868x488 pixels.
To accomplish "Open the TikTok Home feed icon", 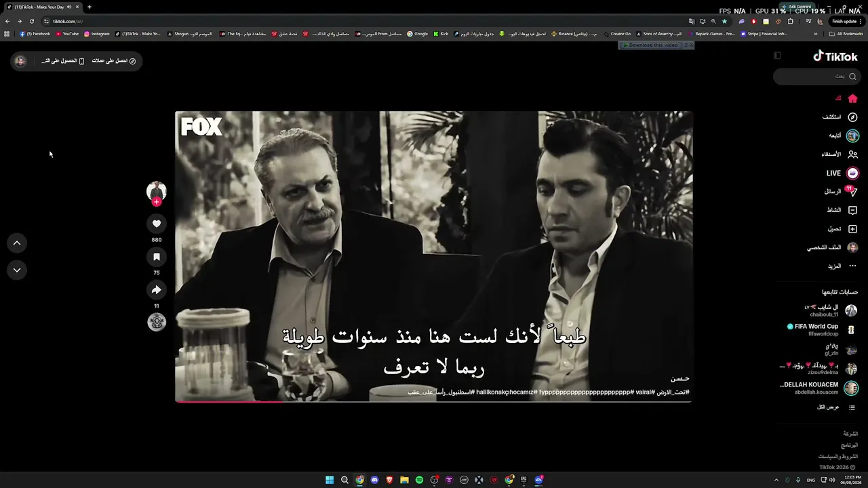I will [x=852, y=99].
